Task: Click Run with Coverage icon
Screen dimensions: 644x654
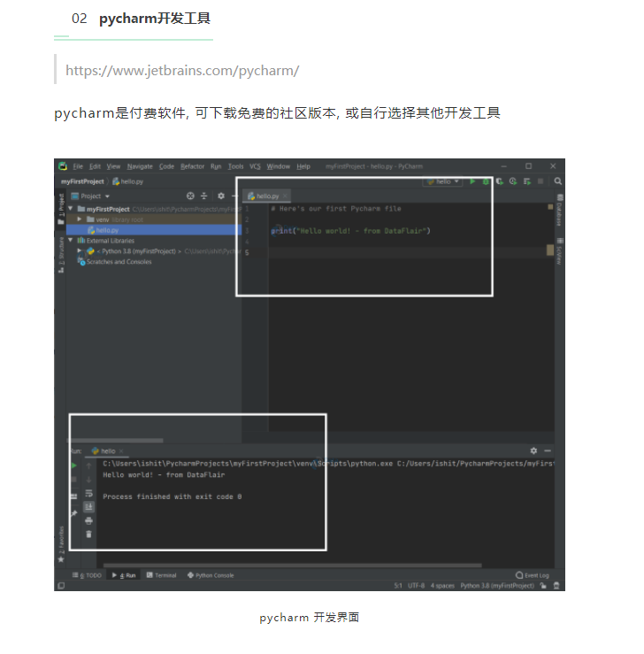Action: click(x=499, y=181)
